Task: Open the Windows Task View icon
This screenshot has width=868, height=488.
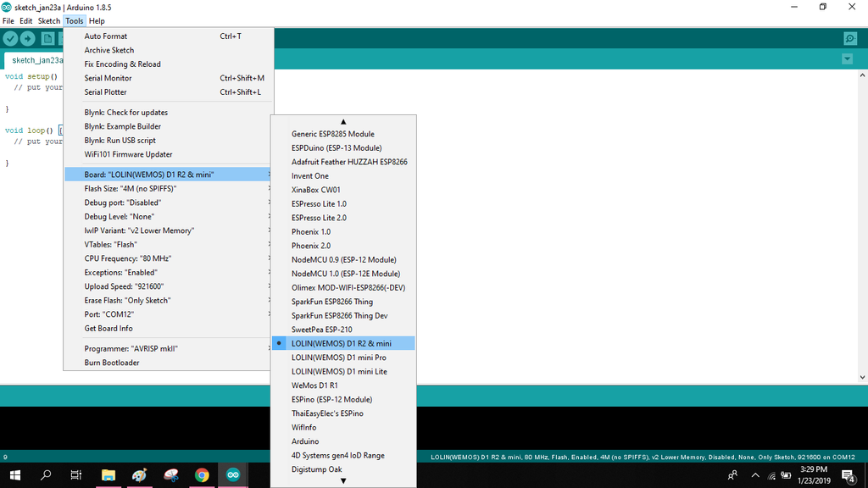Action: coord(75,475)
